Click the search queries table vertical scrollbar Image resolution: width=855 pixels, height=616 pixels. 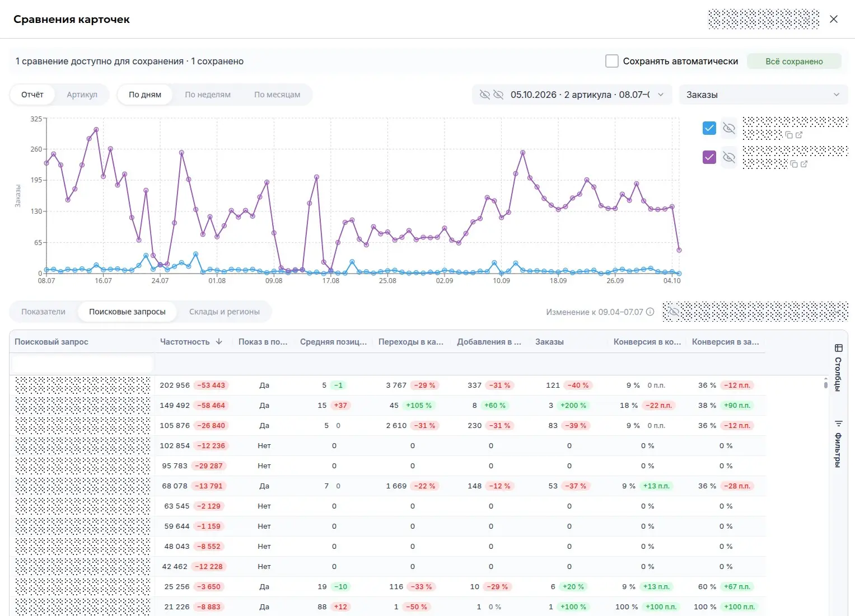point(825,384)
